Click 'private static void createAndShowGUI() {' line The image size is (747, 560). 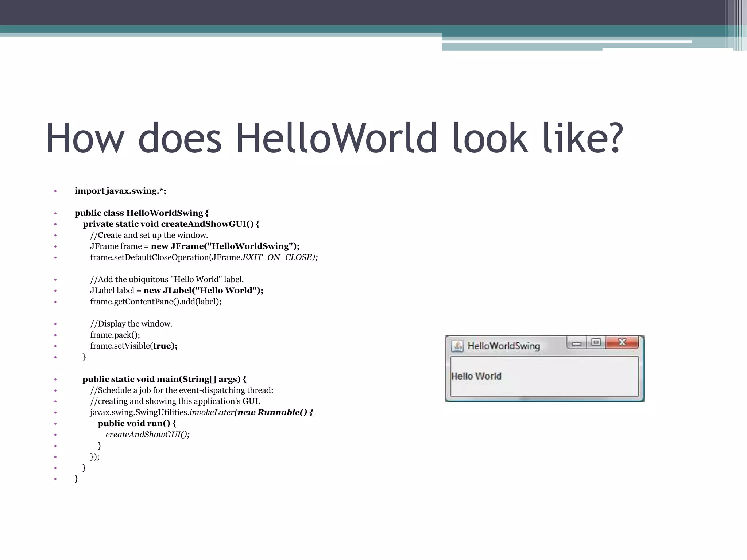click(x=171, y=224)
